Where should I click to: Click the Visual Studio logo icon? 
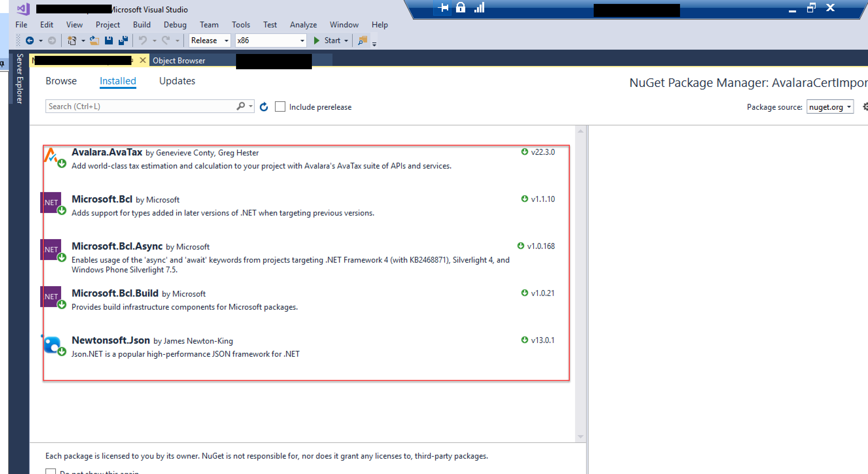[x=23, y=9]
